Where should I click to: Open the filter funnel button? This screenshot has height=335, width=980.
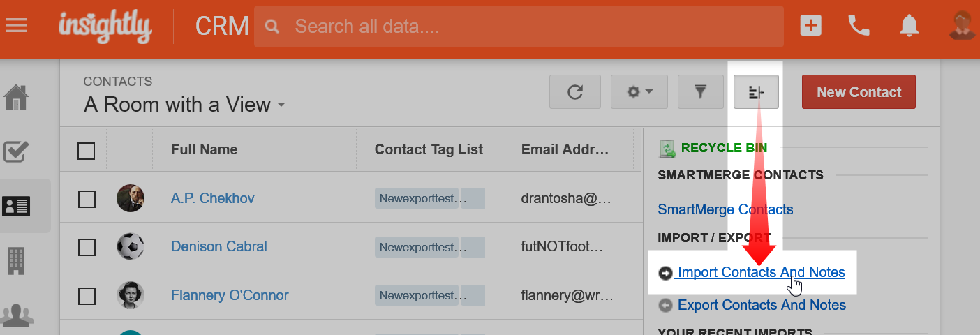(700, 92)
